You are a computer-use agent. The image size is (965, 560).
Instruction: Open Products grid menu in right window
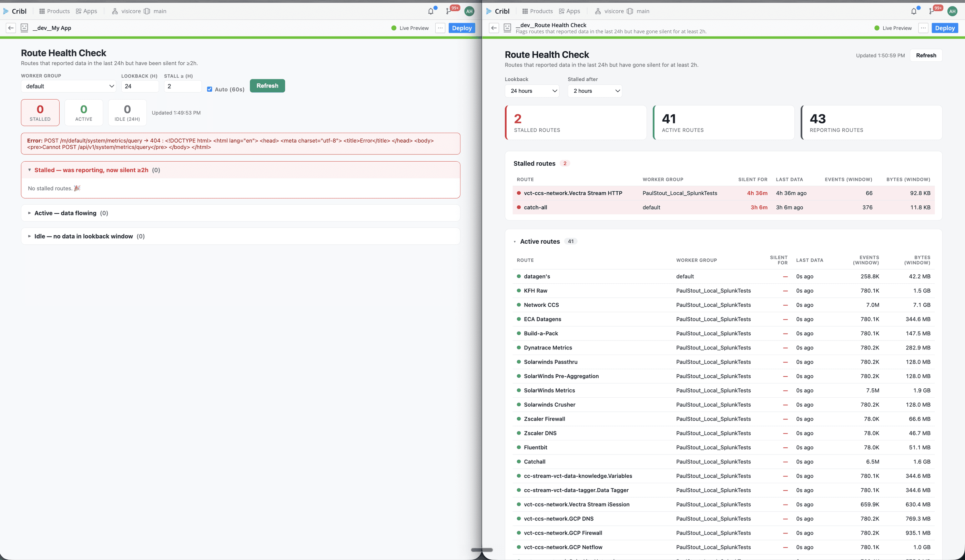click(537, 11)
